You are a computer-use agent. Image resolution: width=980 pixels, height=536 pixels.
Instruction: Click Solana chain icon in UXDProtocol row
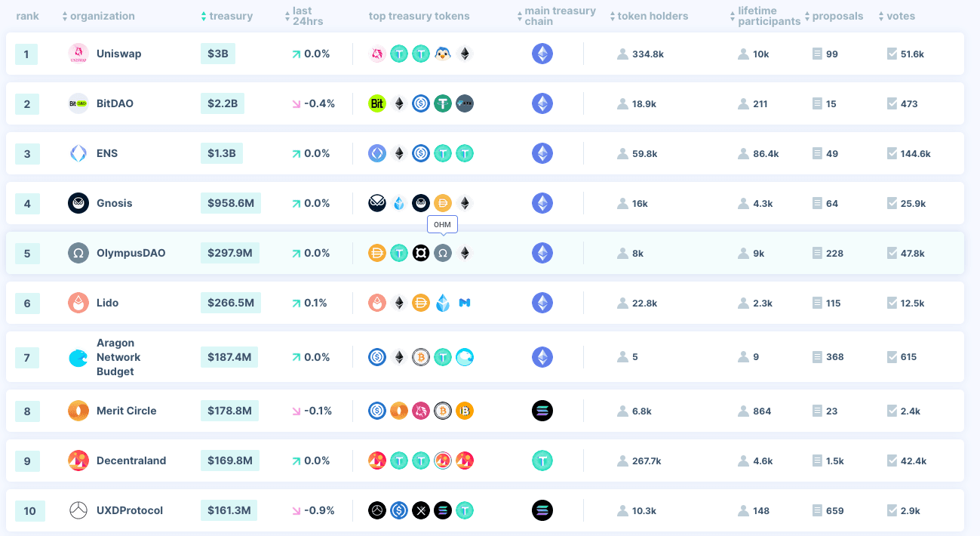[x=542, y=510]
